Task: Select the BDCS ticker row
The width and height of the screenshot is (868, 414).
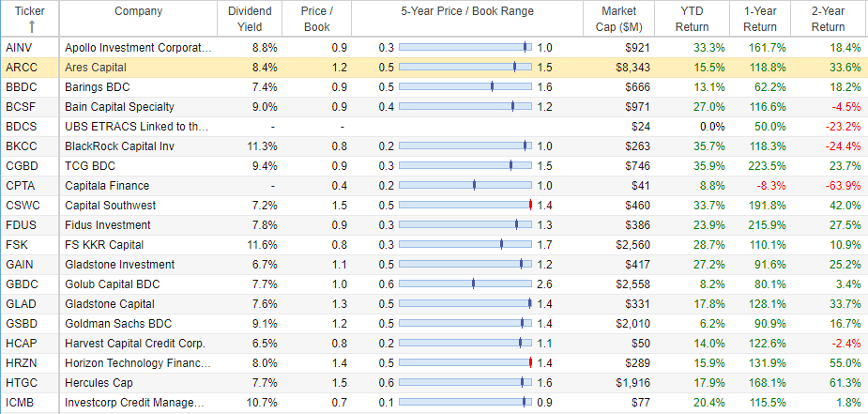Action: click(434, 127)
